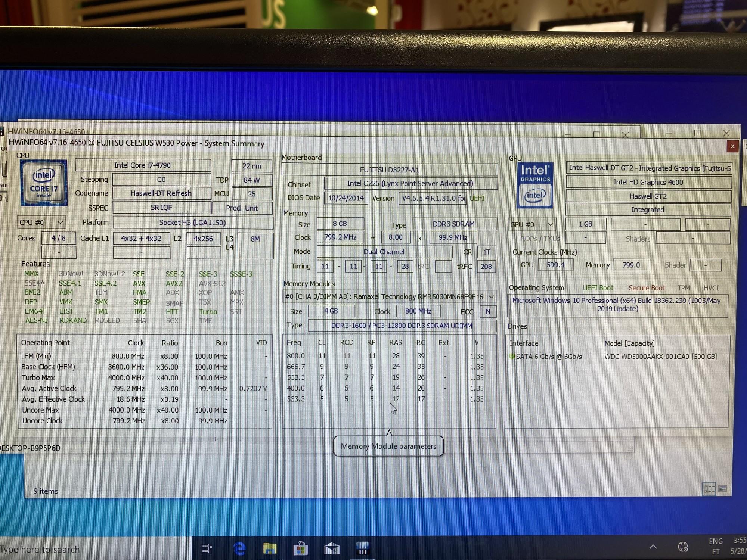This screenshot has height=560, width=747.
Task: Launch Microsoft Edge from taskbar
Action: tap(239, 548)
